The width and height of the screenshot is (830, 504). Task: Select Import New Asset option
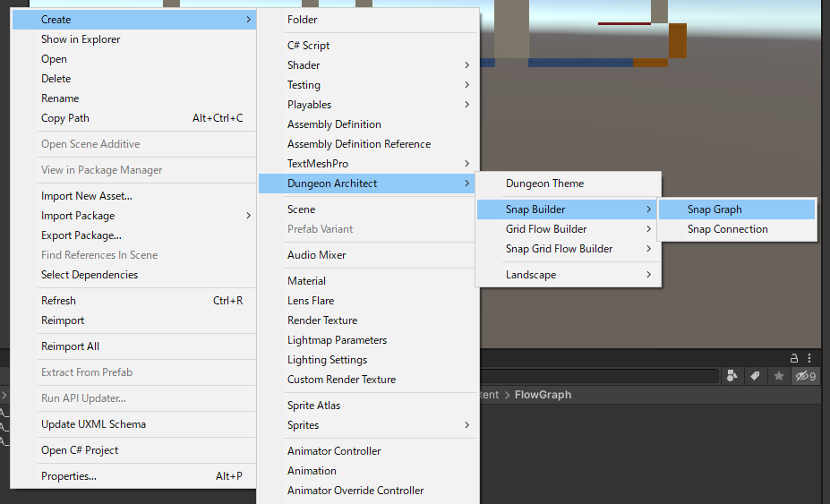[134, 195]
